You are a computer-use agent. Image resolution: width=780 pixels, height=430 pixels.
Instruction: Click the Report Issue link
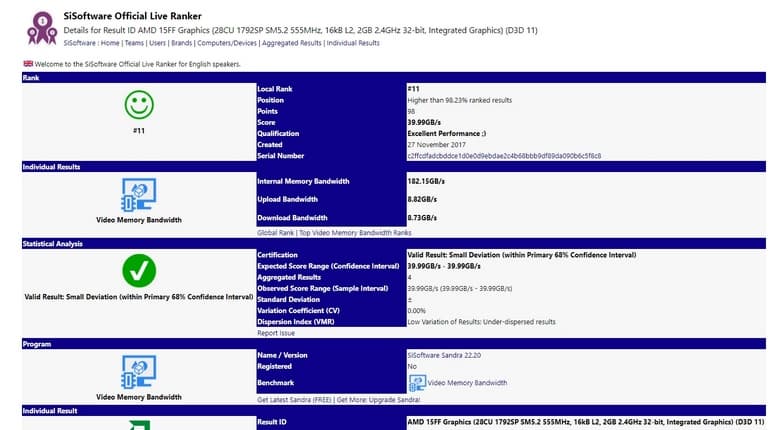276,333
